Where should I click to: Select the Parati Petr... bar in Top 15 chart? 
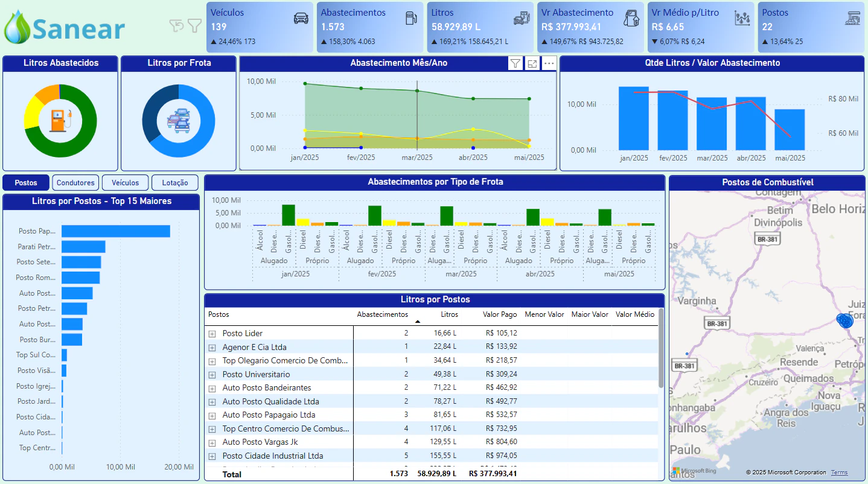coord(83,247)
